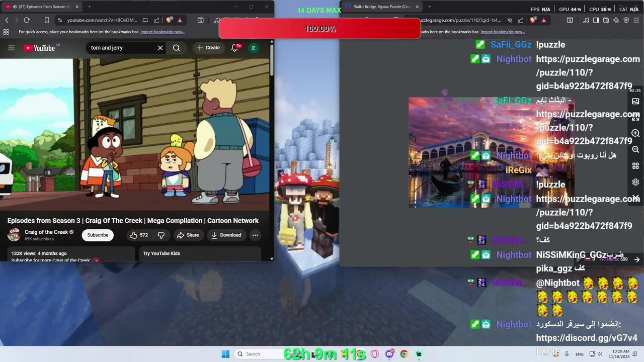Bookmark the YouTube page
644x362 pixels.
tap(47, 20)
